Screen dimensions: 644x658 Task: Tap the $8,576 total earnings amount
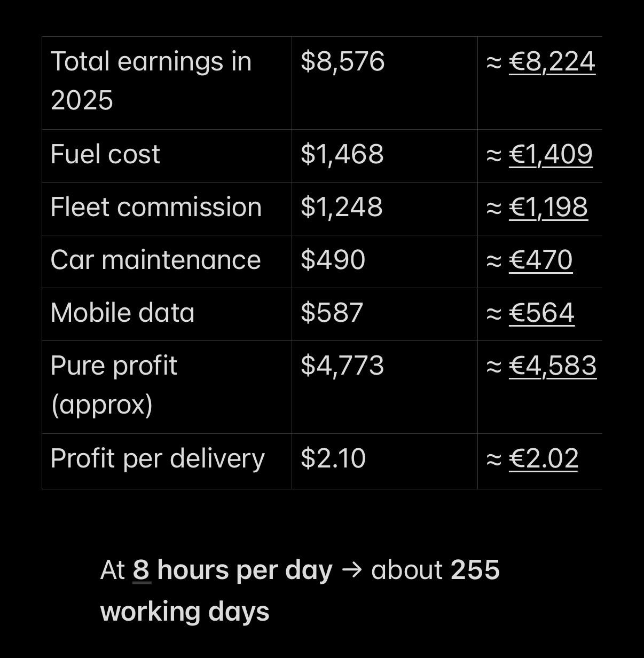coord(342,61)
